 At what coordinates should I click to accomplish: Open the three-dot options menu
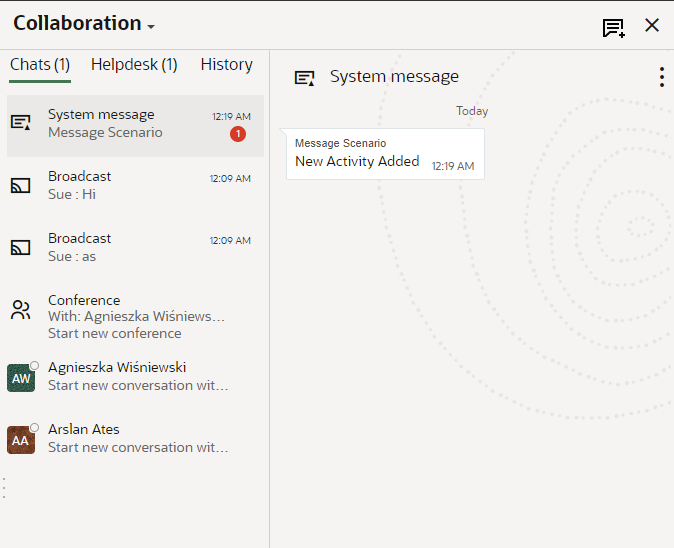pos(661,77)
